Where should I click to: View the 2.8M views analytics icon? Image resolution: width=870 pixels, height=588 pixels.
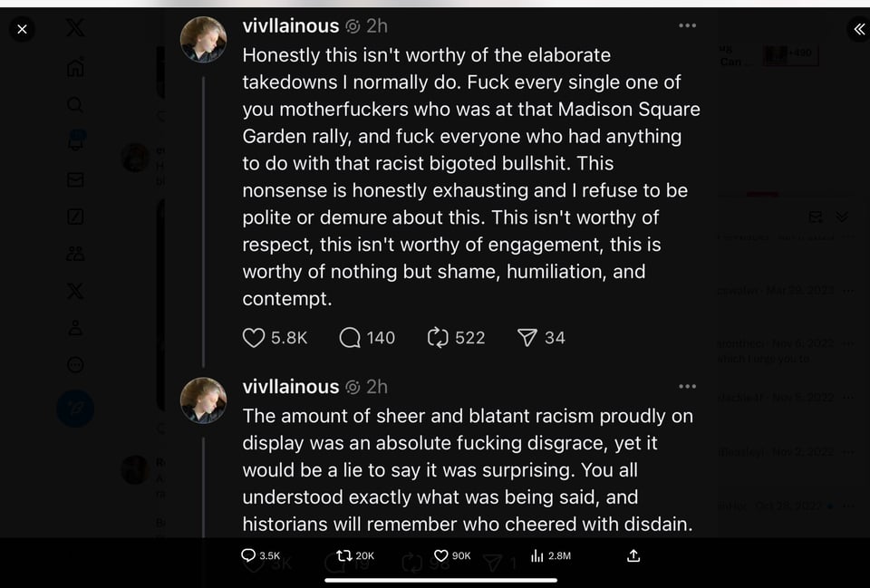pyautogui.click(x=536, y=555)
